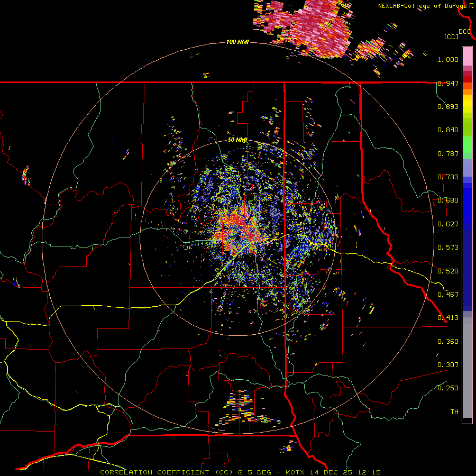Click the 0.627 legend value
Viewport: 476px width, 476px height.
[x=448, y=224]
